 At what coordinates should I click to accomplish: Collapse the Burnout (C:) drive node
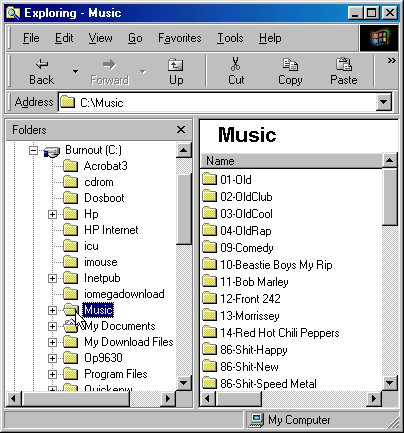33,150
